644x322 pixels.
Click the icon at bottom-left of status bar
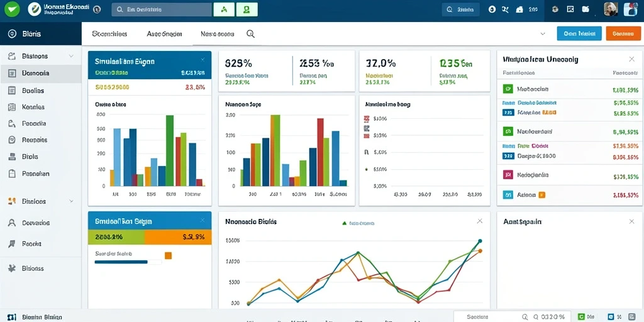tap(12, 318)
